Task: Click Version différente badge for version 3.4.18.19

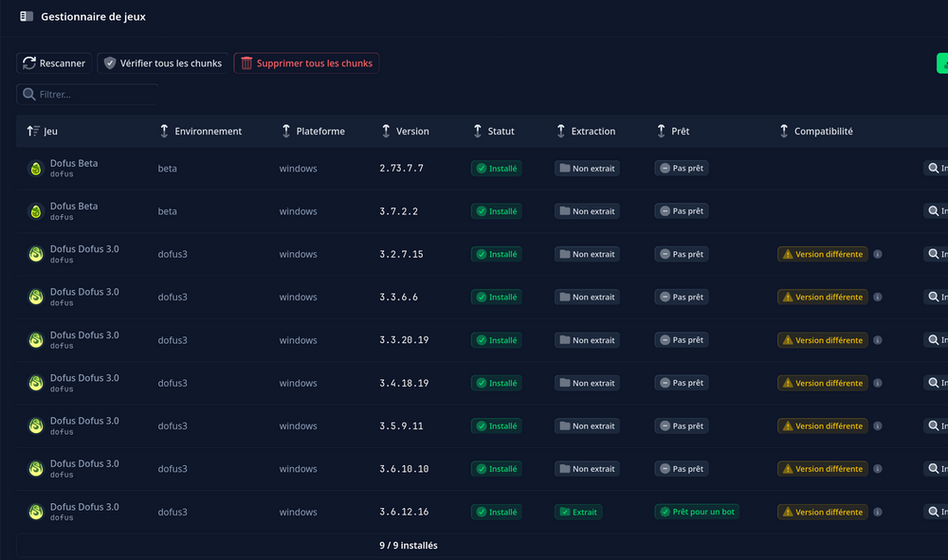Action: pyautogui.click(x=822, y=383)
